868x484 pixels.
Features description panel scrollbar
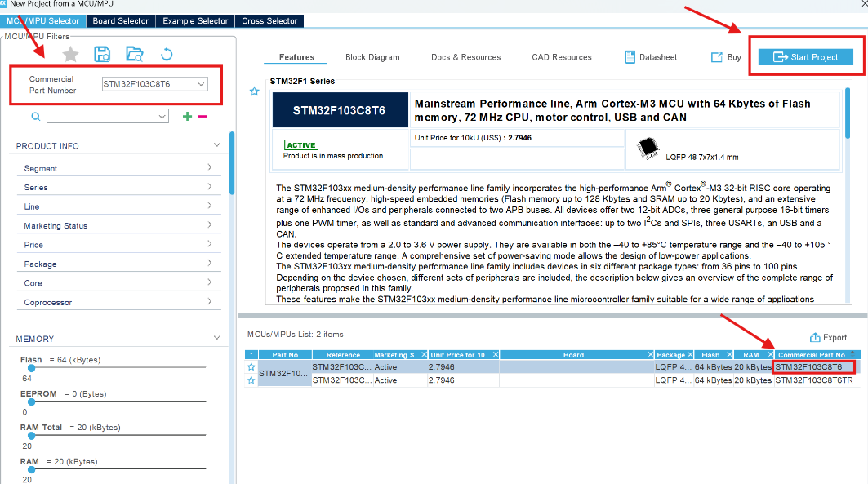848,113
